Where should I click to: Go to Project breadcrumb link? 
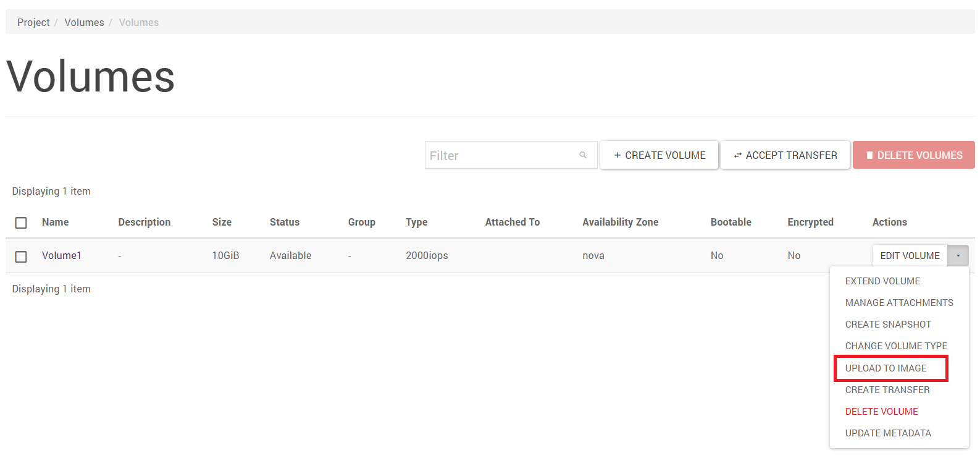pos(33,22)
